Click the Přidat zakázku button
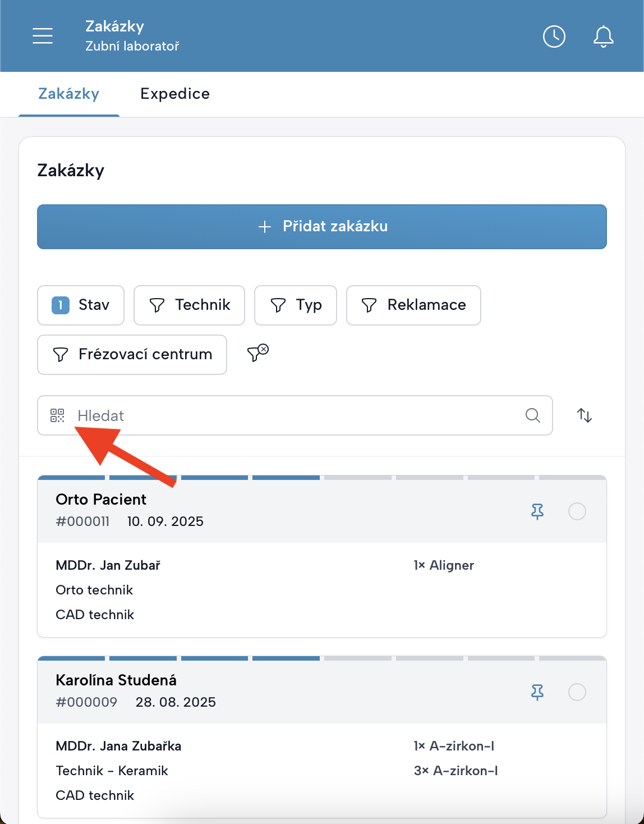The height and width of the screenshot is (824, 644). click(322, 226)
